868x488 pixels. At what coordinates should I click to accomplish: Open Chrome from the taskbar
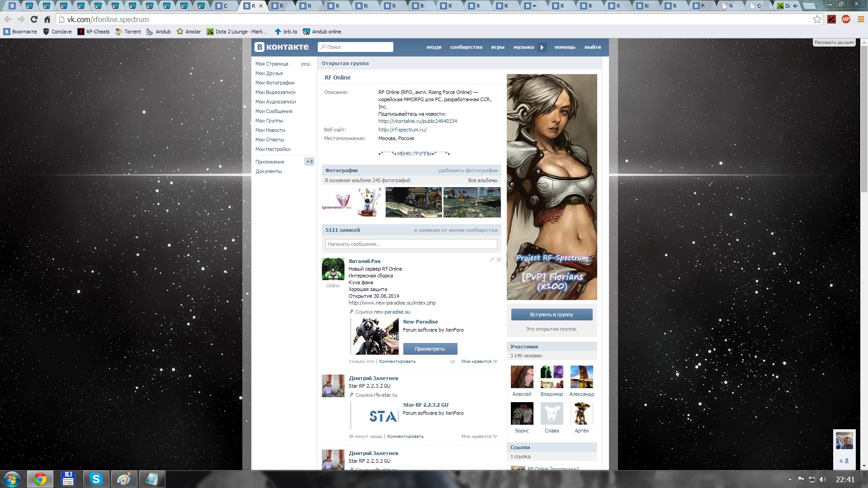tap(40, 479)
